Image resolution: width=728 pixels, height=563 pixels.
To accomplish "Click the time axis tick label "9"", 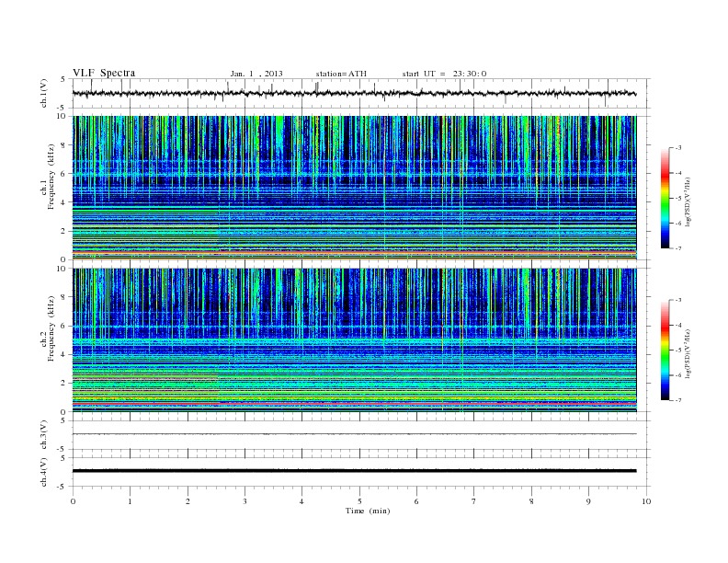I will click(588, 501).
